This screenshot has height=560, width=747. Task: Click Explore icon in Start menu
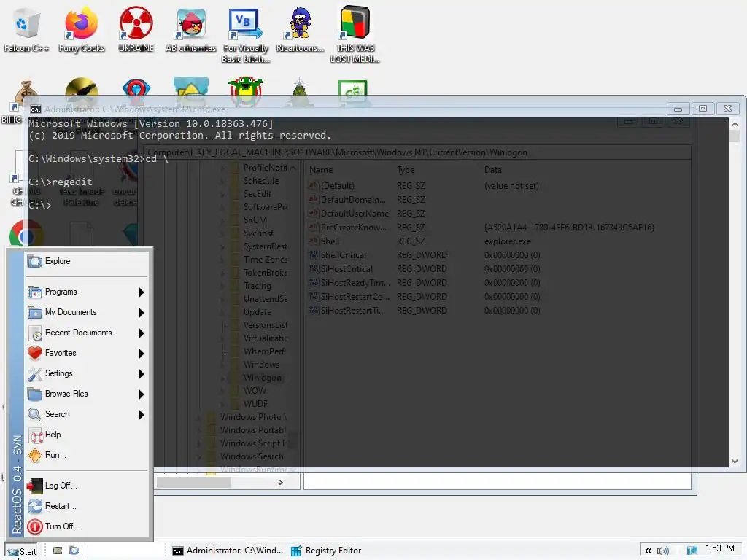pyautogui.click(x=34, y=262)
